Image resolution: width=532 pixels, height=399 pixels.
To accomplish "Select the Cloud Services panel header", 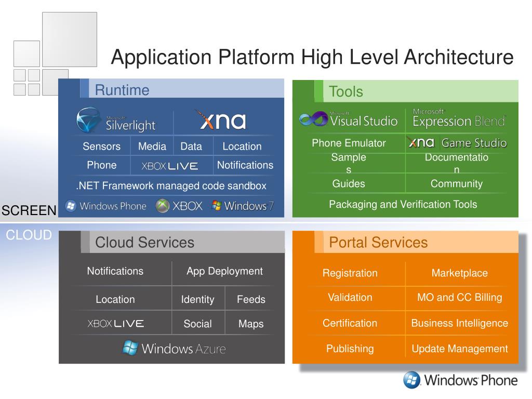I will [x=171, y=242].
